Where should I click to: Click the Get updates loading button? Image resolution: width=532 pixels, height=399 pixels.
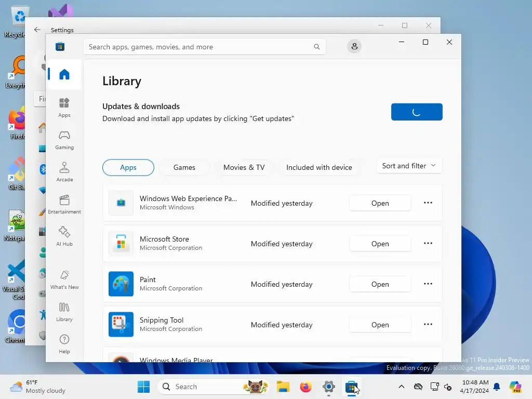tap(417, 112)
